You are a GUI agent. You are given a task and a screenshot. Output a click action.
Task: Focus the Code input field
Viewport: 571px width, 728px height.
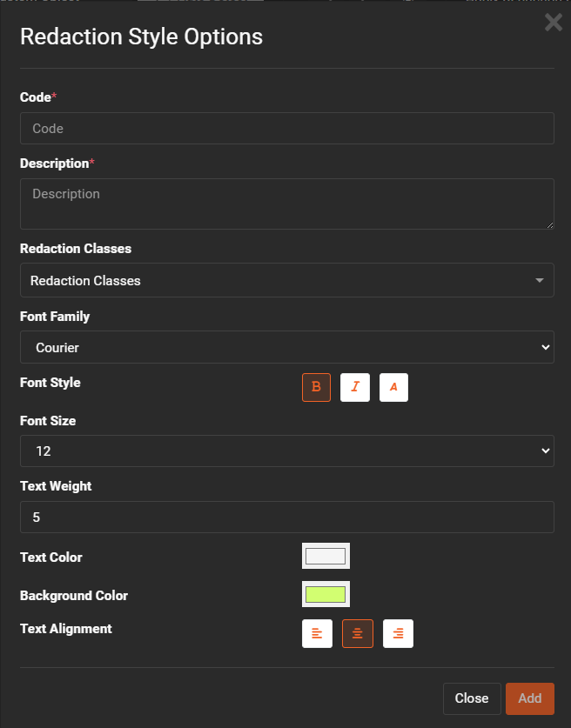[286, 129]
